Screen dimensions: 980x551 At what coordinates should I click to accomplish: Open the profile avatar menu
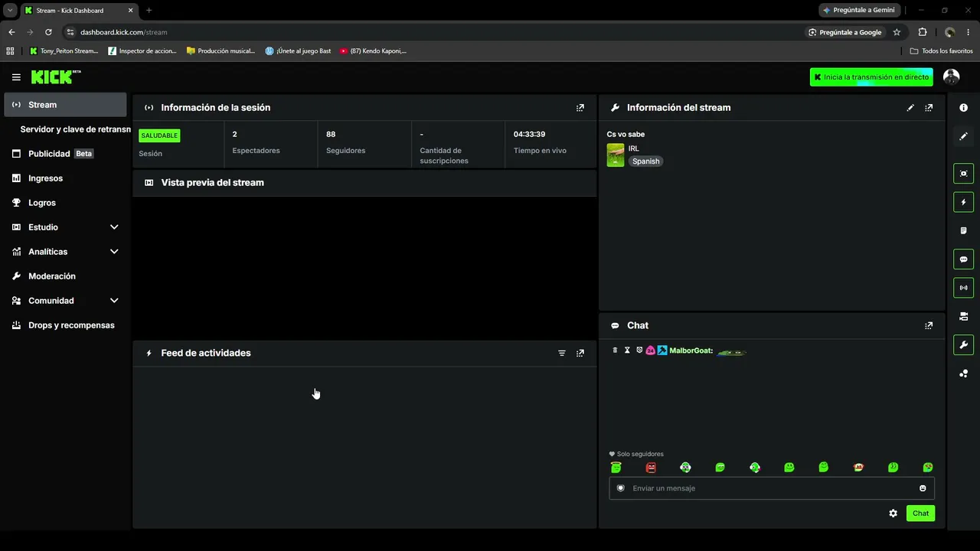click(951, 77)
